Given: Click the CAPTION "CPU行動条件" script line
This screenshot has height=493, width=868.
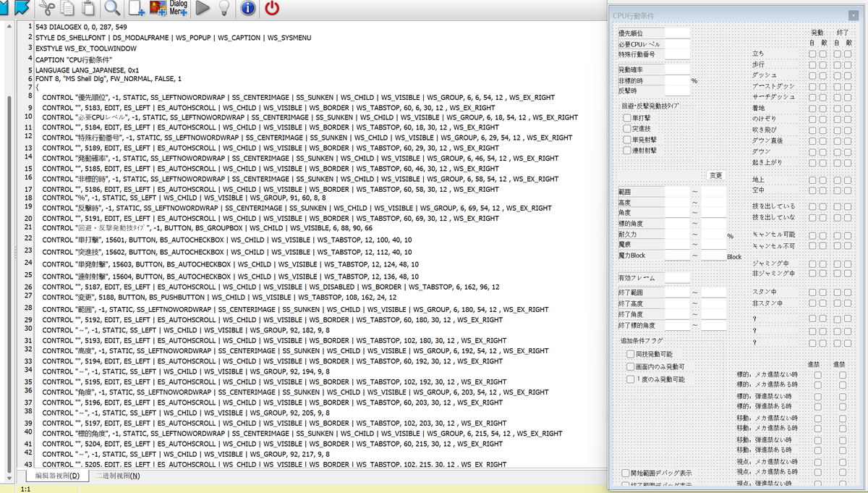Looking at the screenshot, I should (x=74, y=59).
